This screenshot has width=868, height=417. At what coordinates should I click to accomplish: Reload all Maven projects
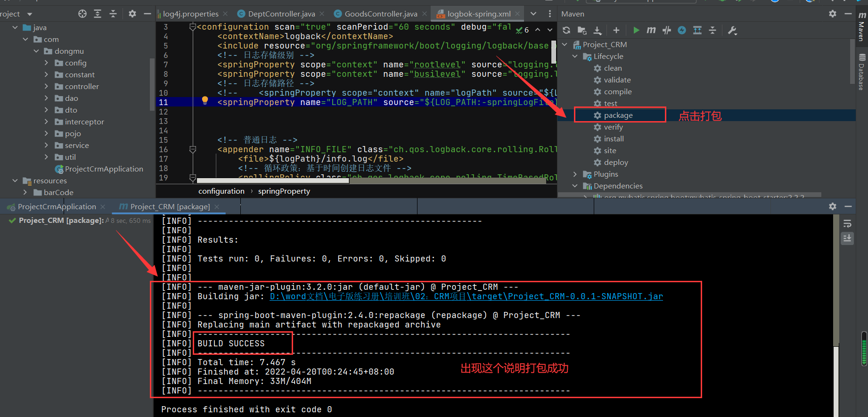(566, 31)
